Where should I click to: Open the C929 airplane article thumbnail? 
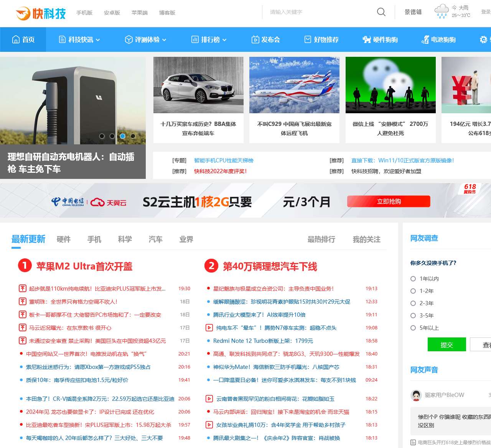[294, 85]
